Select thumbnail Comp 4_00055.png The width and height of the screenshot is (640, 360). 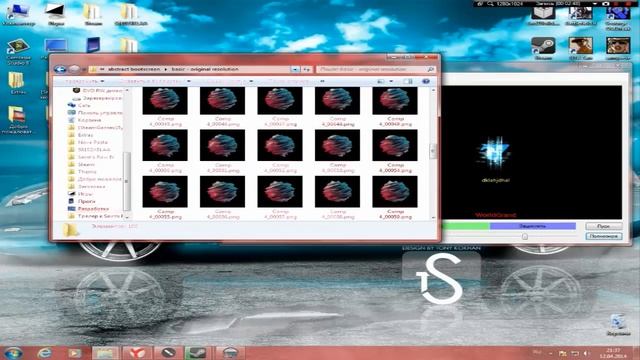165,198
